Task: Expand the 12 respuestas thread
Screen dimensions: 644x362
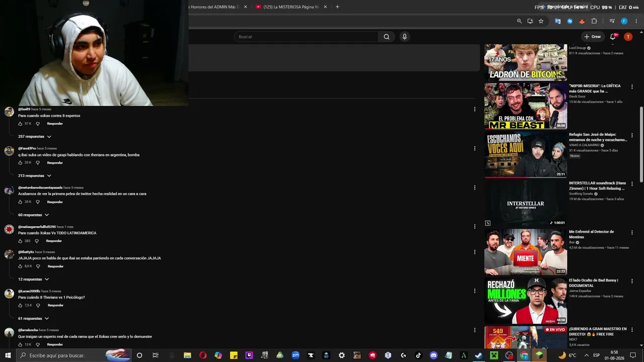Action: (34, 280)
